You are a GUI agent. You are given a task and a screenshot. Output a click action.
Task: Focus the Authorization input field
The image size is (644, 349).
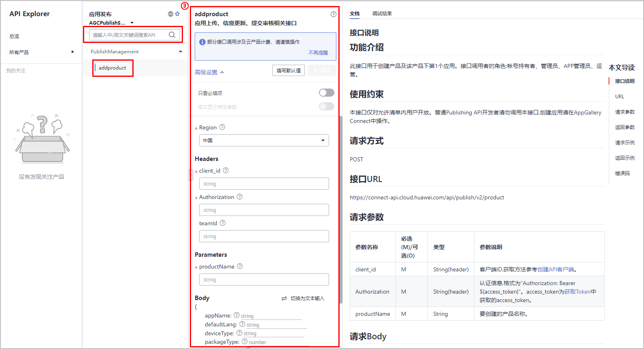(264, 210)
